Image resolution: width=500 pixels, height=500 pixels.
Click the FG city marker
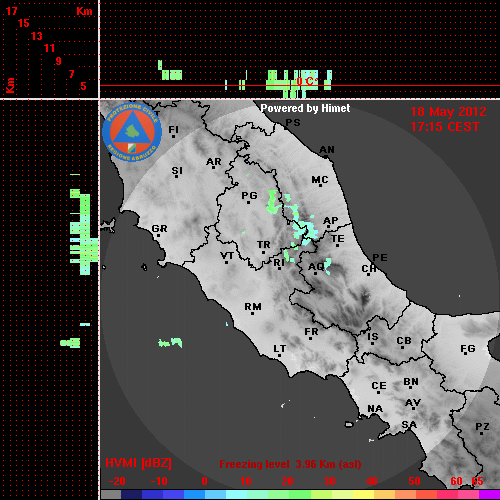point(465,355)
